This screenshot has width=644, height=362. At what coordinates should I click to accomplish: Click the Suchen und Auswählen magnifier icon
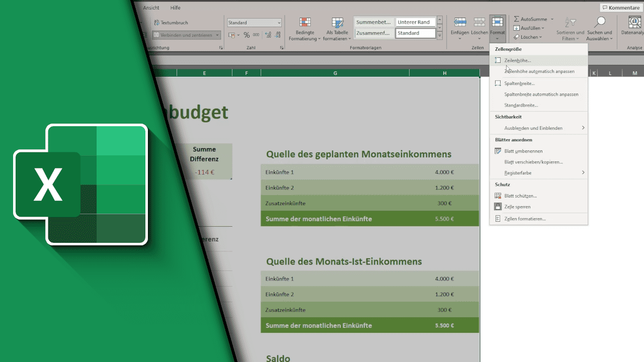(x=599, y=23)
